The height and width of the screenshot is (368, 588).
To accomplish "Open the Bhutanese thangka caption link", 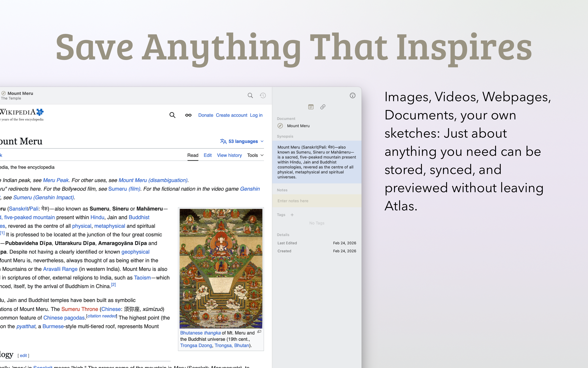I will click(200, 333).
